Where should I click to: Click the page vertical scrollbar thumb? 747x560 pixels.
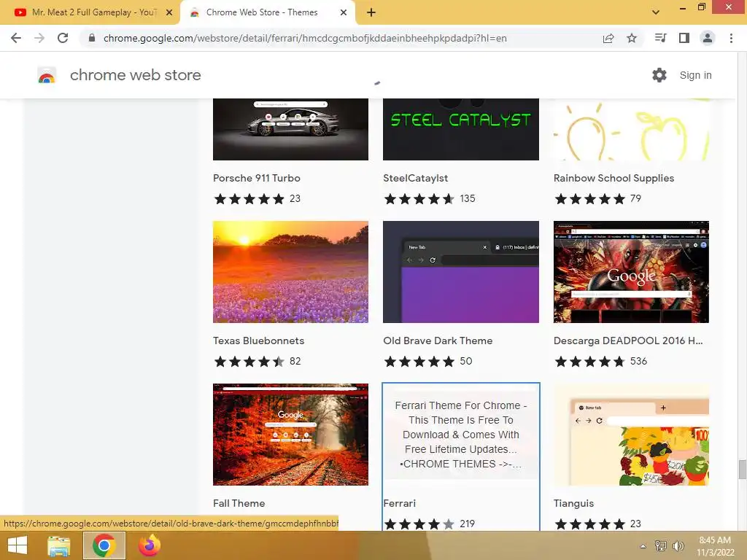click(x=742, y=470)
